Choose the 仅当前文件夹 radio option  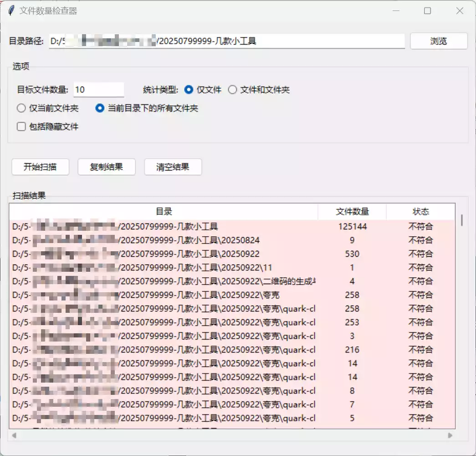click(x=21, y=108)
